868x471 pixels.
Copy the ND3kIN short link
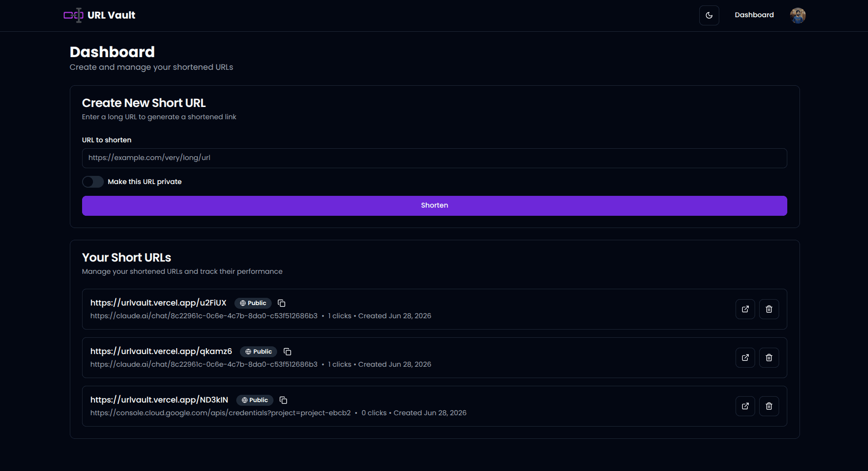pyautogui.click(x=283, y=400)
